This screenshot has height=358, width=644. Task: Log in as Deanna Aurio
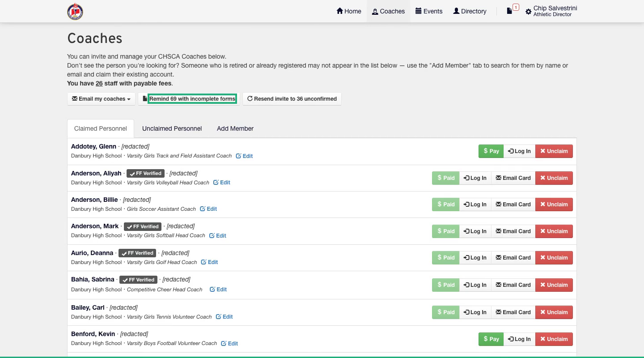point(475,258)
